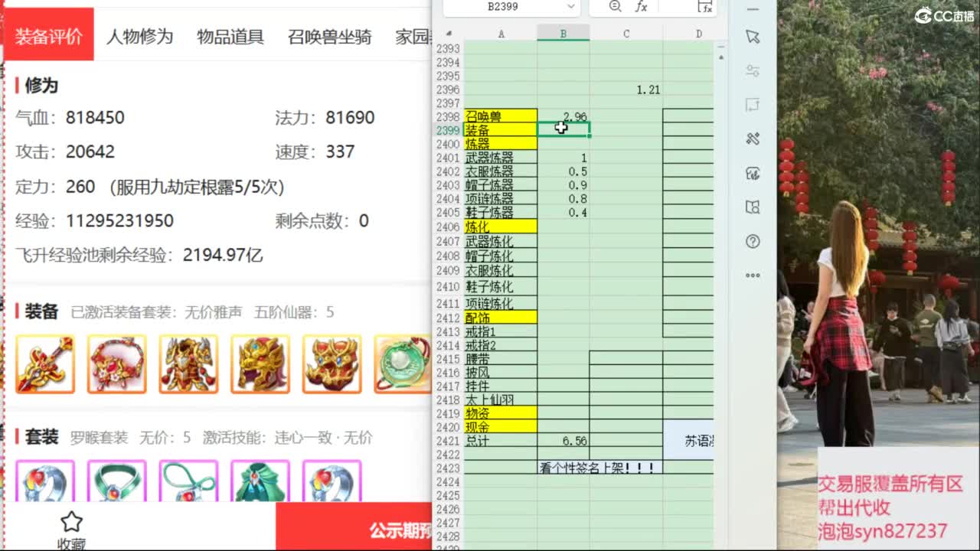Viewport: 980px width, 551px height.
Task: Click the yellow 炼器 cell
Action: (501, 144)
